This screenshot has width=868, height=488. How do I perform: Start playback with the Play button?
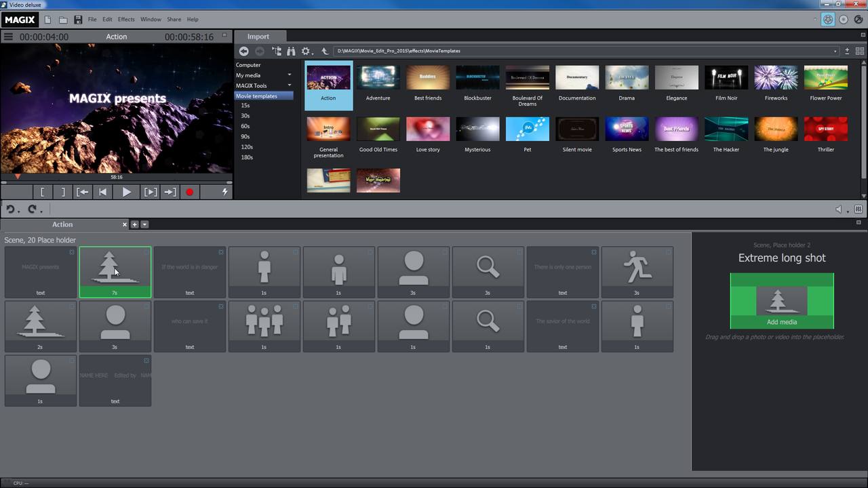(x=126, y=192)
